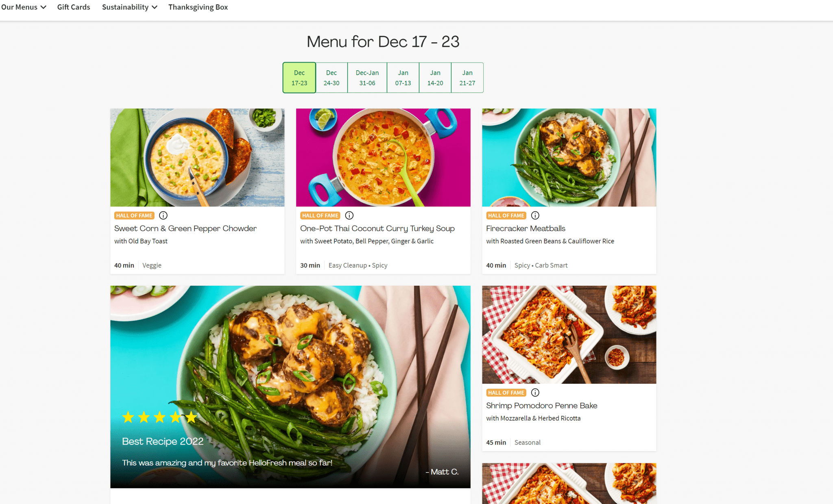Open the Thanksgiving Box page
This screenshot has height=504, width=833.
pos(198,7)
